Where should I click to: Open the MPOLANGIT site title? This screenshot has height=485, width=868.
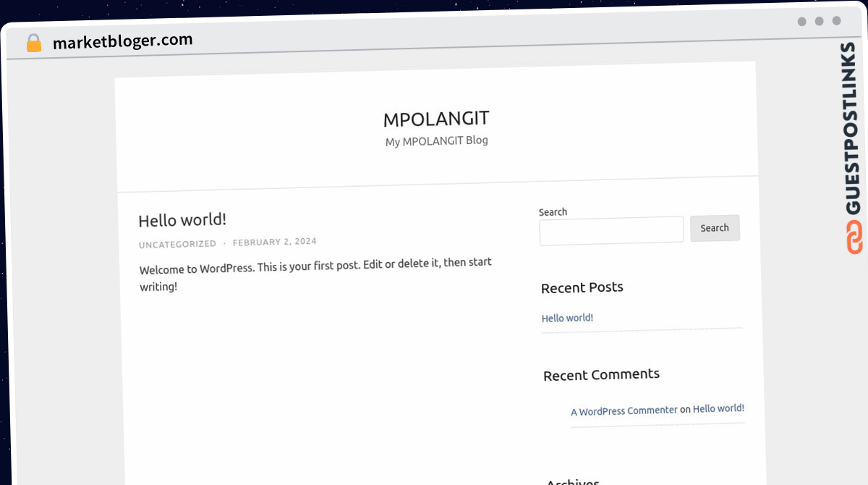click(436, 119)
